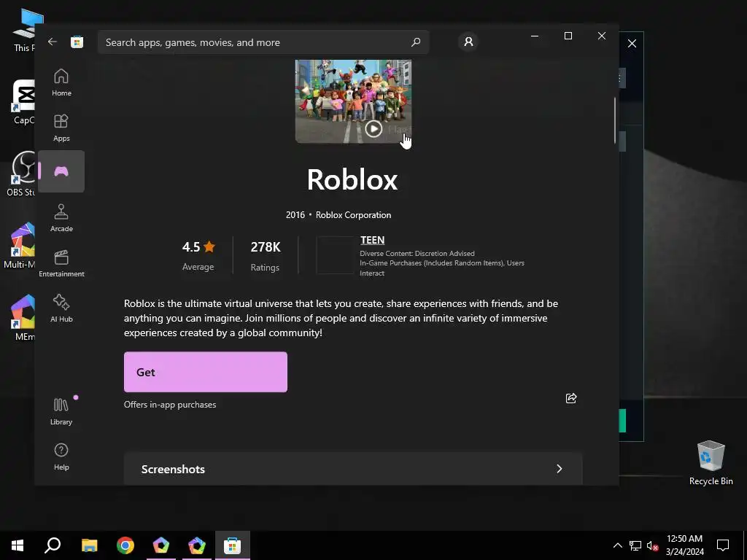Image resolution: width=747 pixels, height=560 pixels.
Task: Switch to Microsoft Store taskbar icon
Action: click(233, 545)
